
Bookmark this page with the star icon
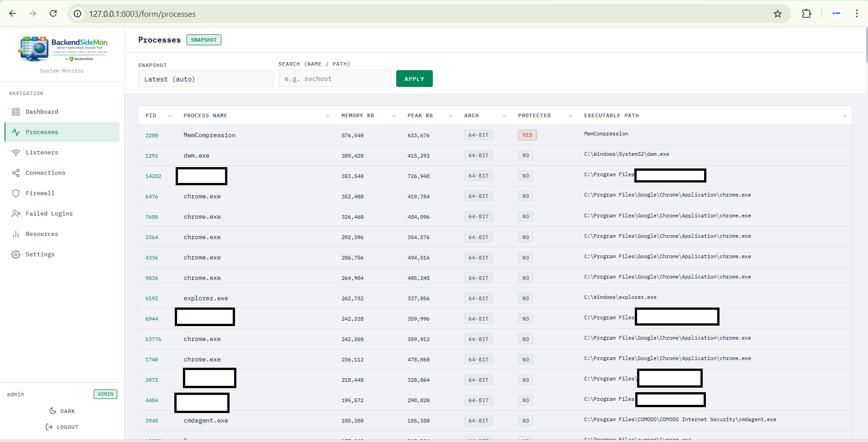tap(777, 14)
